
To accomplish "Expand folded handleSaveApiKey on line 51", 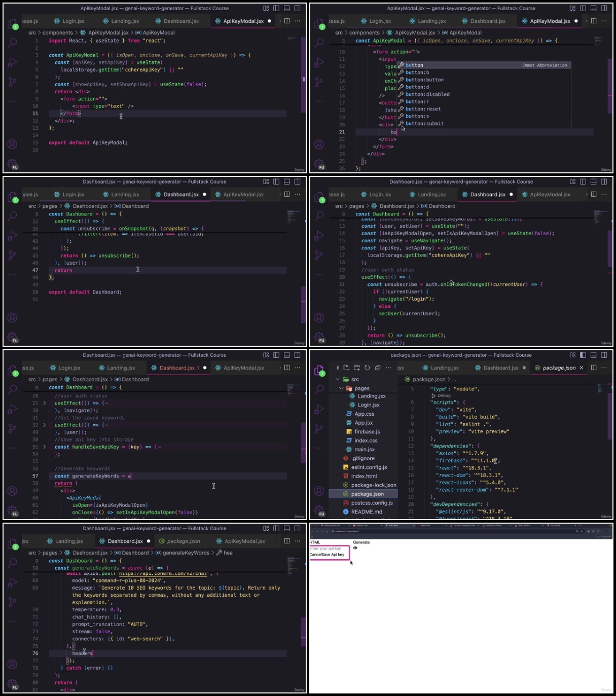I will pos(45,447).
